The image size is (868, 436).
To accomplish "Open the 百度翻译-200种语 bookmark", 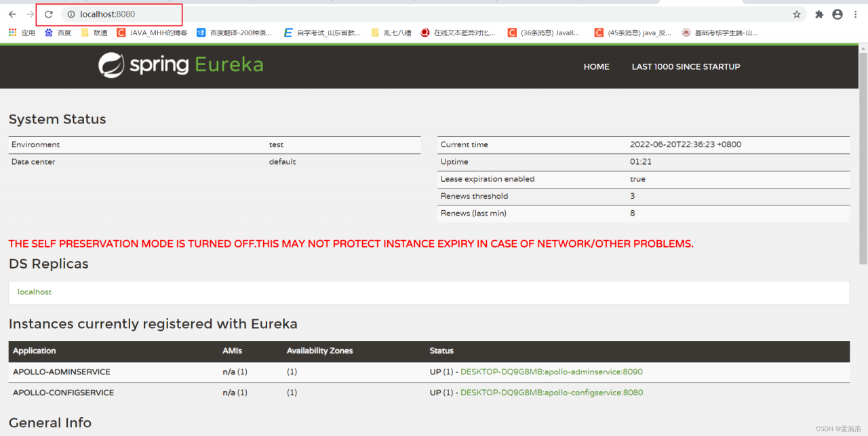I will pyautogui.click(x=234, y=33).
